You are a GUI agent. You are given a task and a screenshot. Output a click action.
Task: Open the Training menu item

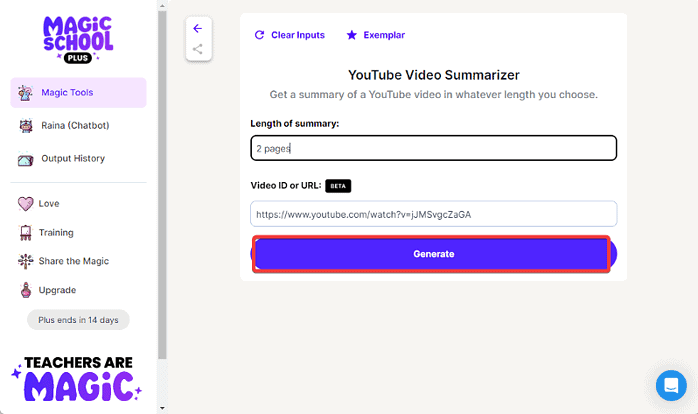click(x=56, y=233)
